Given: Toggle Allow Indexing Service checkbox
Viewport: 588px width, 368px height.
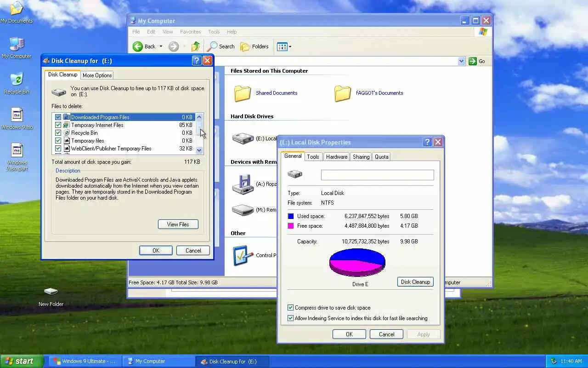Looking at the screenshot, I should (x=290, y=318).
